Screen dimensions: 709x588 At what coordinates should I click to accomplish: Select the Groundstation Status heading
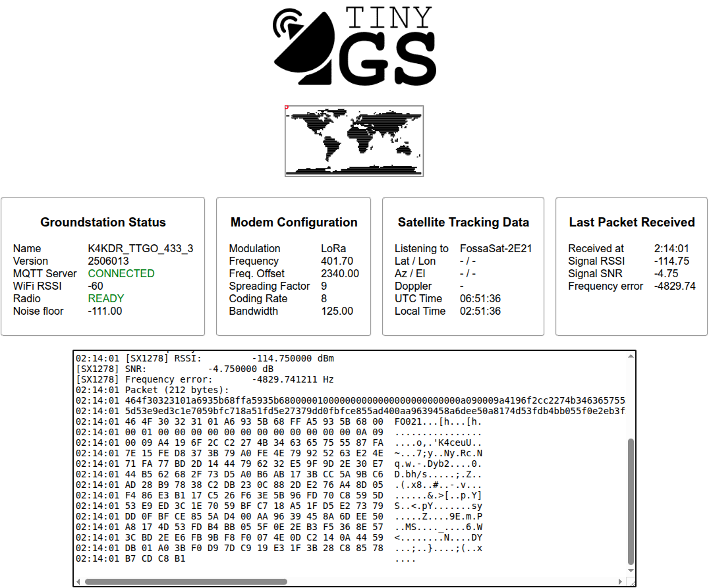click(x=103, y=223)
